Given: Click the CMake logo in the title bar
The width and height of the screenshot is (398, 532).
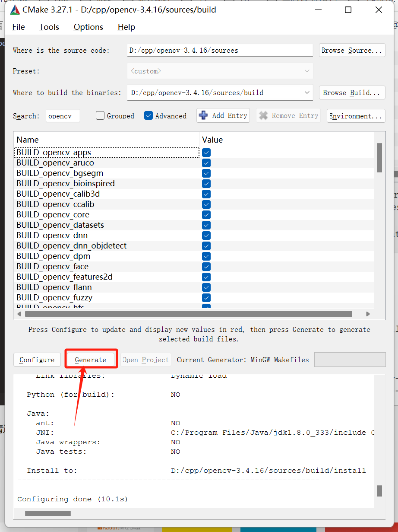Looking at the screenshot, I should click(15, 10).
